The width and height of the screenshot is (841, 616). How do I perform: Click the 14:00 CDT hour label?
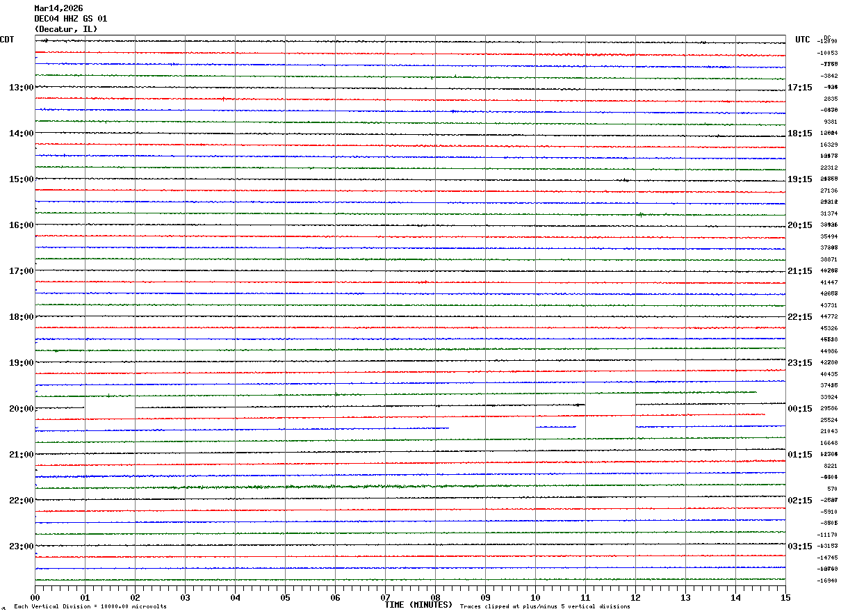22,133
